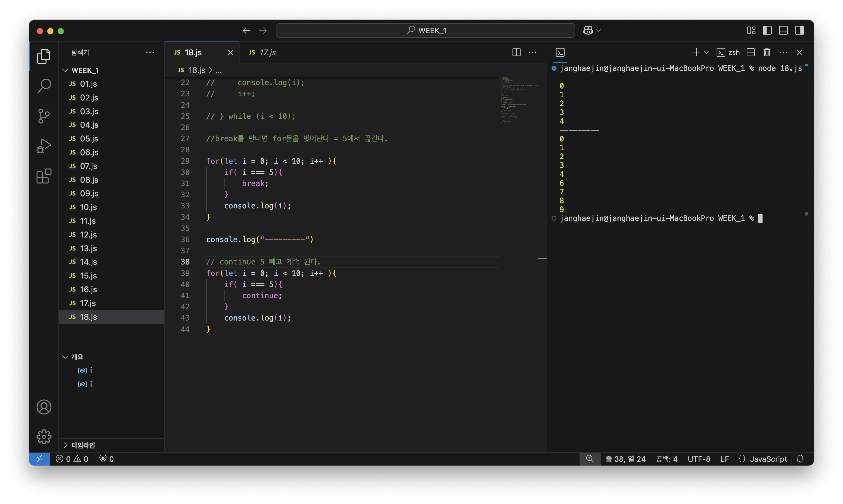Open 12.js in the explorer
Viewport: 843px width, 504px height.
111,235
